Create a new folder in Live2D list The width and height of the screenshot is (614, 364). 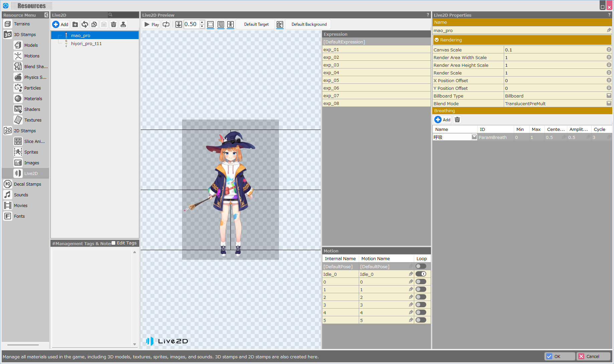pyautogui.click(x=75, y=24)
